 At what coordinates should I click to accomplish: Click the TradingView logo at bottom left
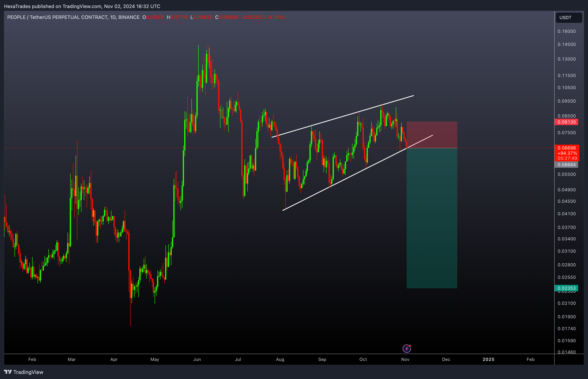(x=24, y=372)
